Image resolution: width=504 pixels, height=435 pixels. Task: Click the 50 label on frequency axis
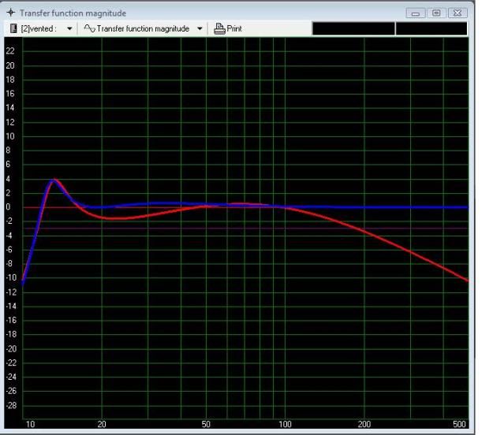coord(206,424)
